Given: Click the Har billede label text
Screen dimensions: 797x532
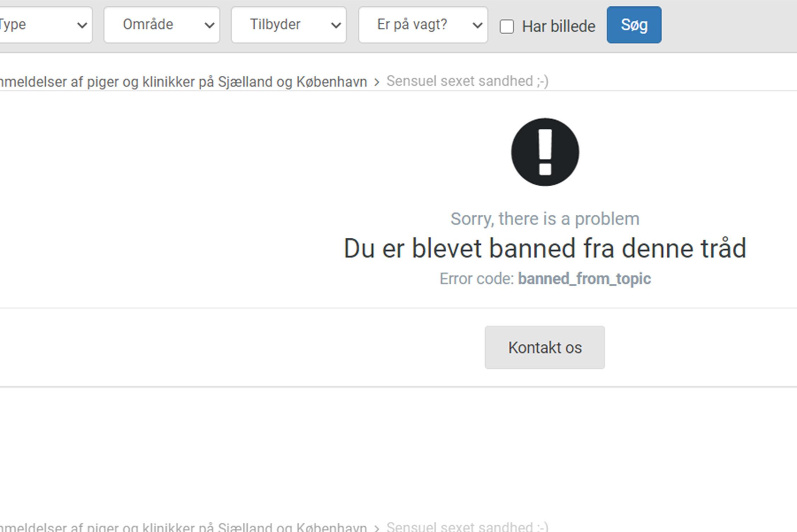Looking at the screenshot, I should (x=558, y=27).
